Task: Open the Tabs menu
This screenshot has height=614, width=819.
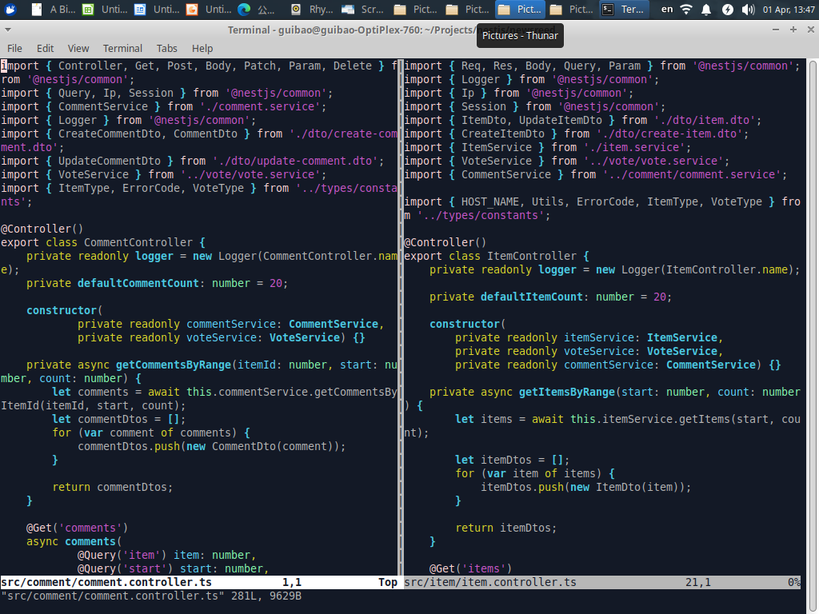Action: click(x=167, y=48)
